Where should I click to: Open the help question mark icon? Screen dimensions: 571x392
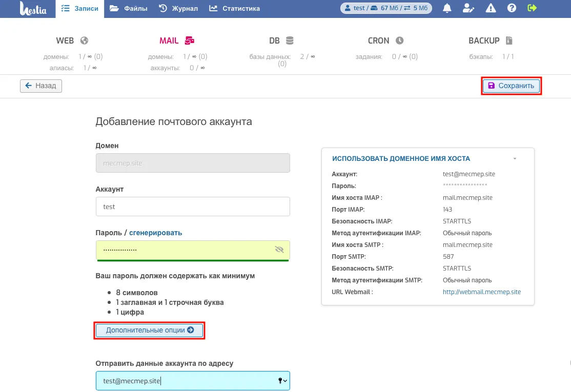coord(512,8)
